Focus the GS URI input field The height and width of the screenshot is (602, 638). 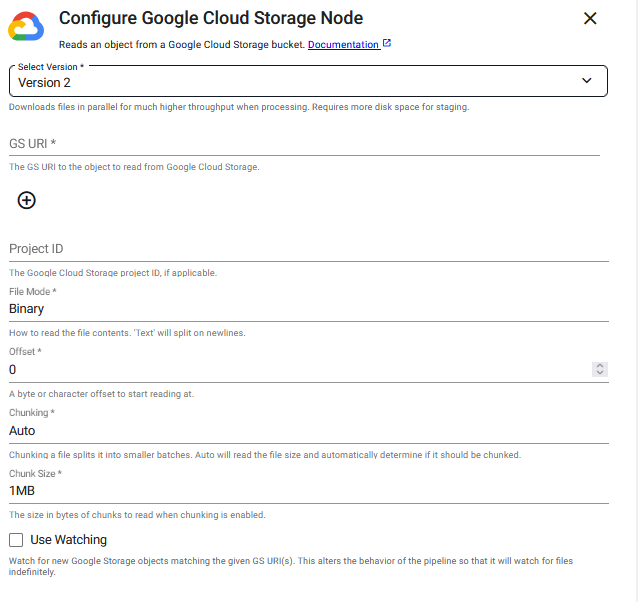(x=304, y=143)
